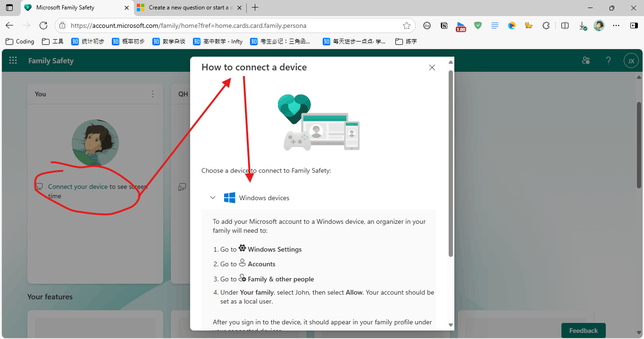Click the Feedback button
This screenshot has width=644, height=339.
pos(583,331)
